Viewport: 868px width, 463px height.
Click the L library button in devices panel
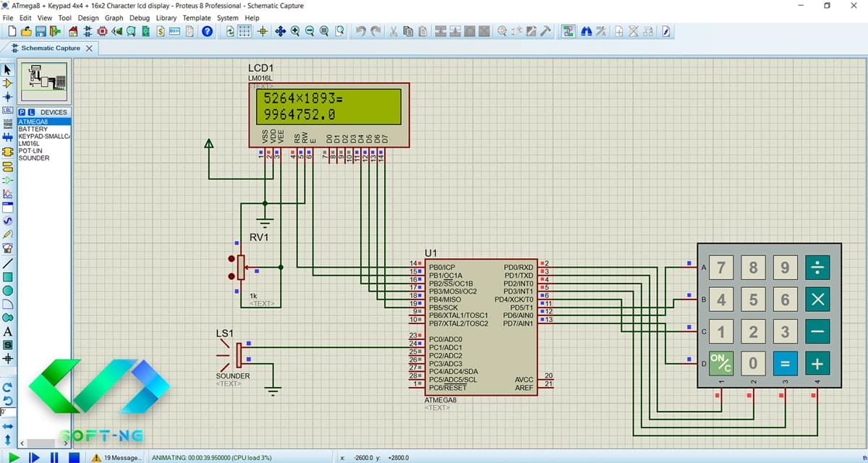click(x=31, y=112)
